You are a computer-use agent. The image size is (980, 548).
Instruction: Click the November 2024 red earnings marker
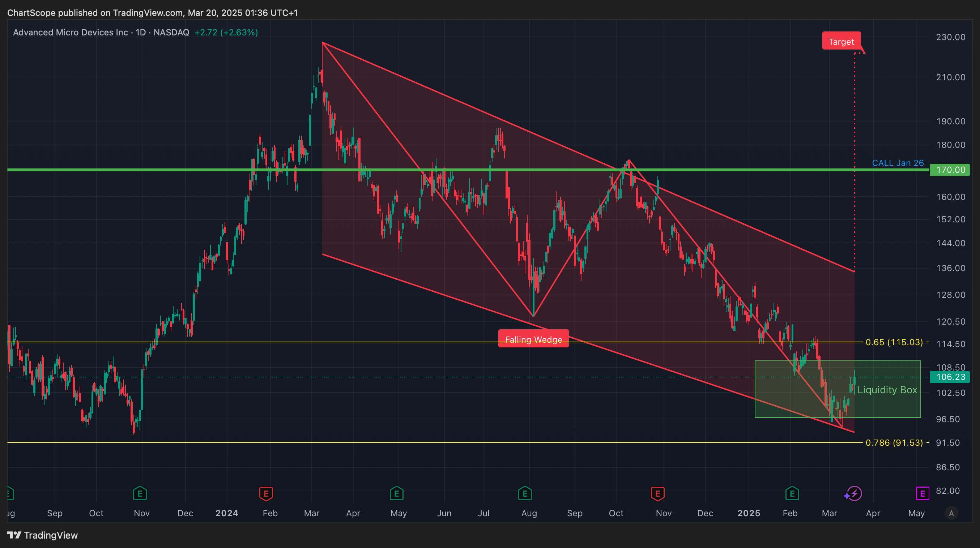(657, 494)
